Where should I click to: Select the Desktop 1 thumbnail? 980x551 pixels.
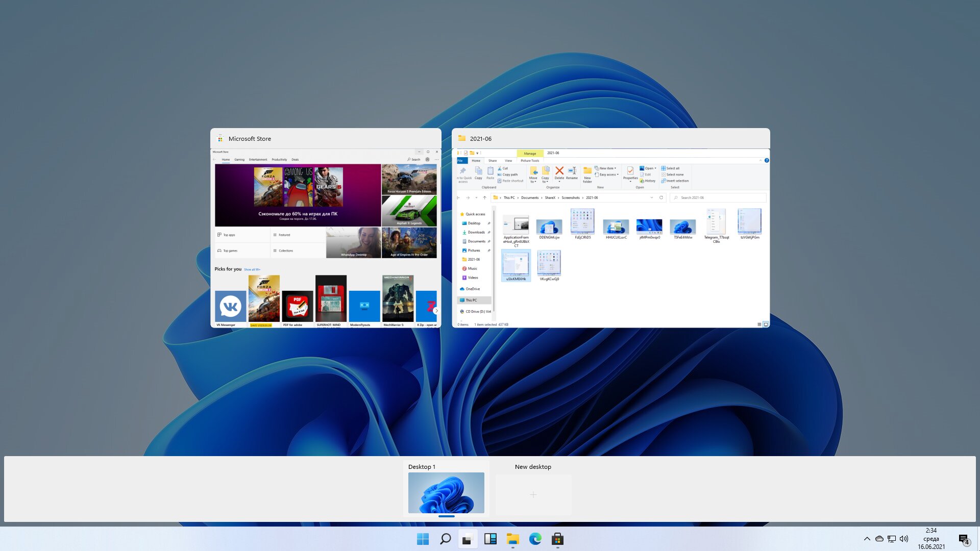(446, 492)
